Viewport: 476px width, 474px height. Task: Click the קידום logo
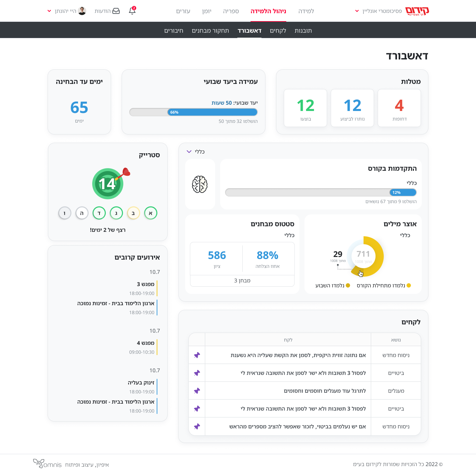tap(417, 11)
